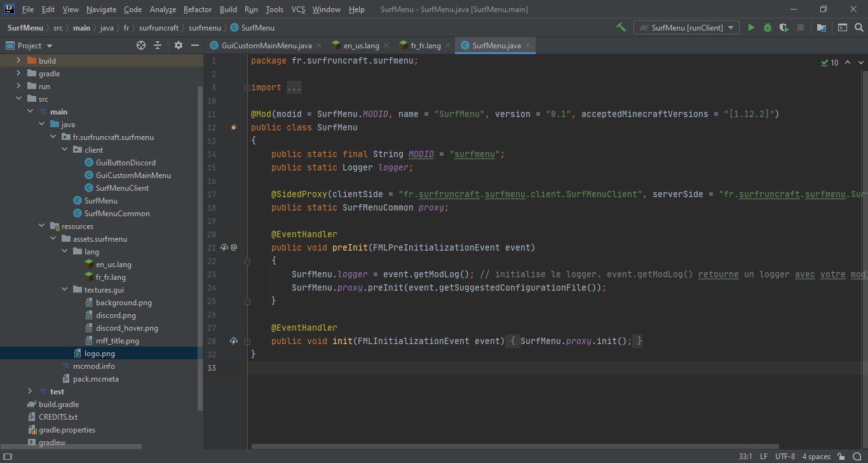The width and height of the screenshot is (868, 463).
Task: Click the locate-in-project-tree target icon
Action: [141, 45]
